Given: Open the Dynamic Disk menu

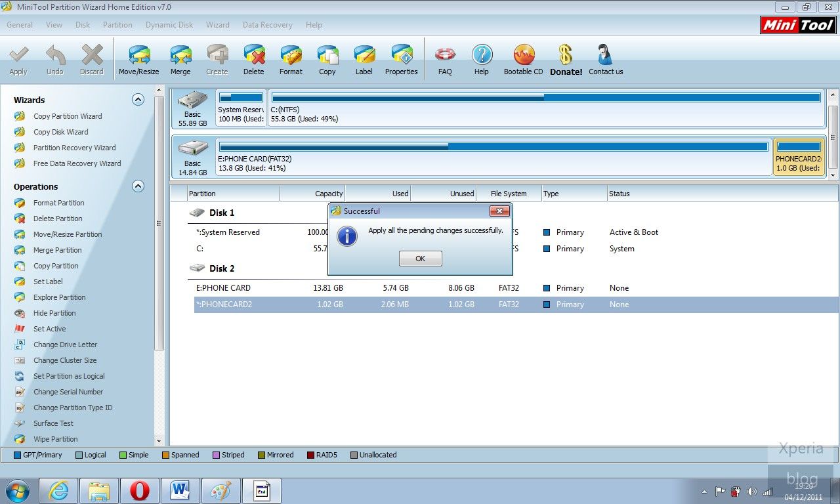Looking at the screenshot, I should [169, 25].
